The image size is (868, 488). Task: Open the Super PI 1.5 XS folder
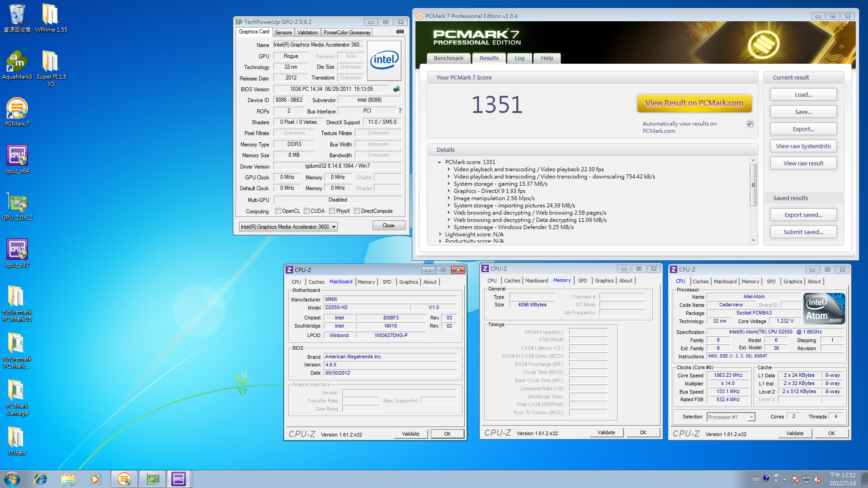pos(51,68)
